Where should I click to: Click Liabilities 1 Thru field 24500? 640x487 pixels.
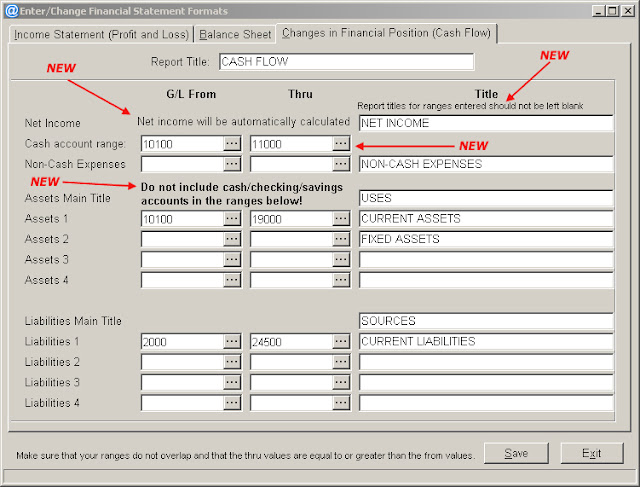[x=291, y=341]
